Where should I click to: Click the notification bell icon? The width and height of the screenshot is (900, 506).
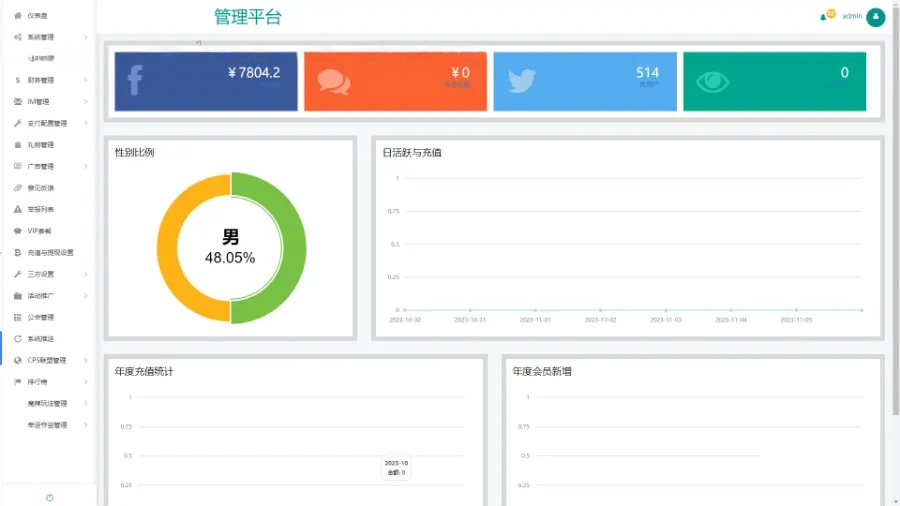(x=824, y=17)
